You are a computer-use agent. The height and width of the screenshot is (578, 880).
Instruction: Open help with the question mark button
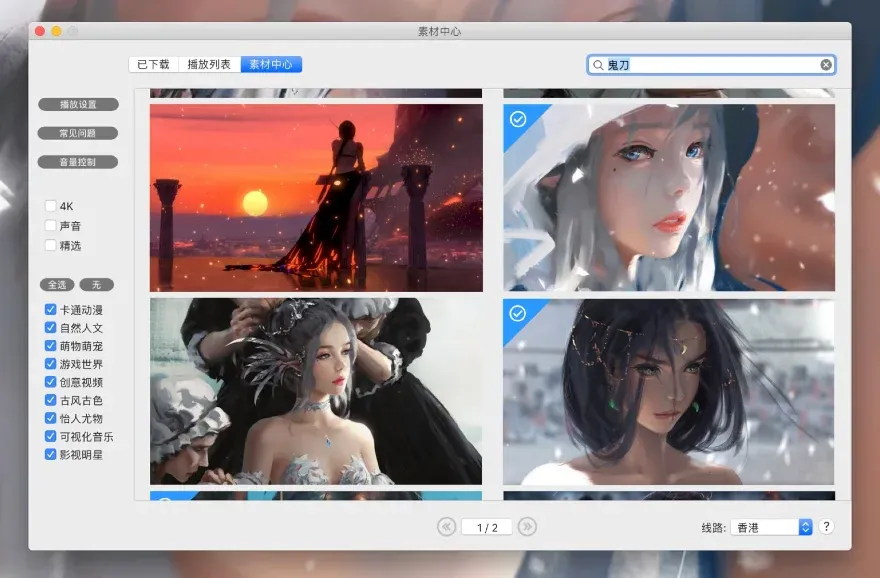(x=826, y=526)
